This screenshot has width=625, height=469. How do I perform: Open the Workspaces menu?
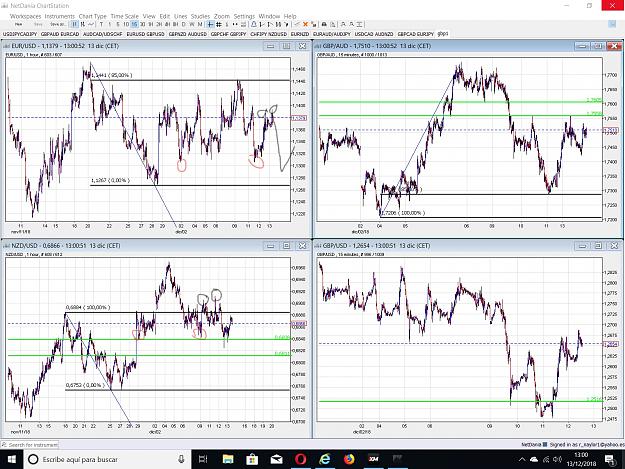[x=26, y=16]
